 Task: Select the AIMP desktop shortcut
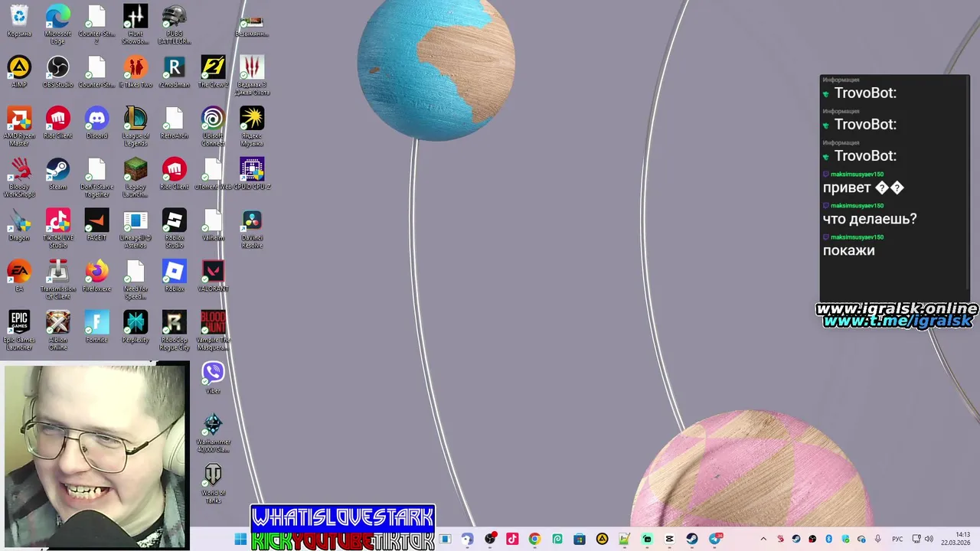click(19, 72)
